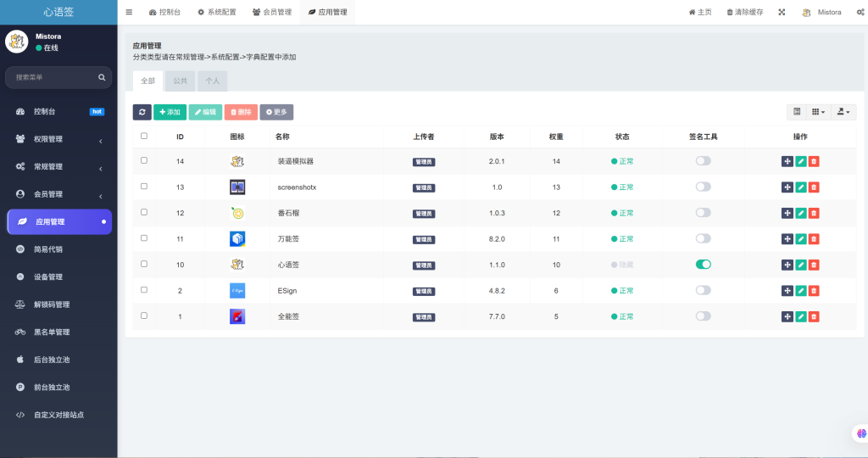The width and height of the screenshot is (868, 458).
Task: Delete the 全能签 row using trash icon
Action: [814, 316]
